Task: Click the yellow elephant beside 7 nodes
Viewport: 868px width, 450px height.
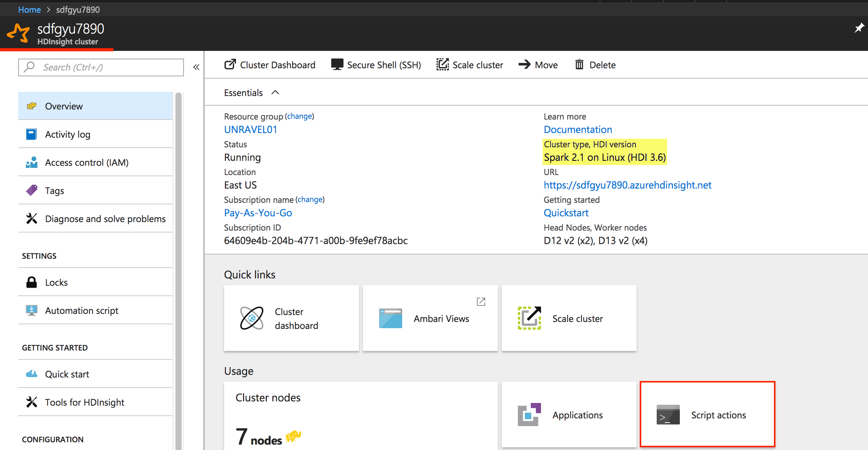Action: click(x=293, y=437)
